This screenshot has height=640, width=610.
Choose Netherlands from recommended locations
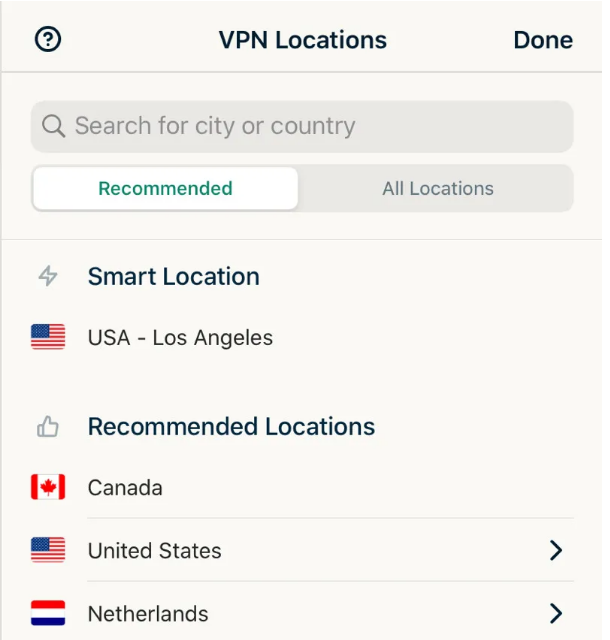[x=148, y=613]
